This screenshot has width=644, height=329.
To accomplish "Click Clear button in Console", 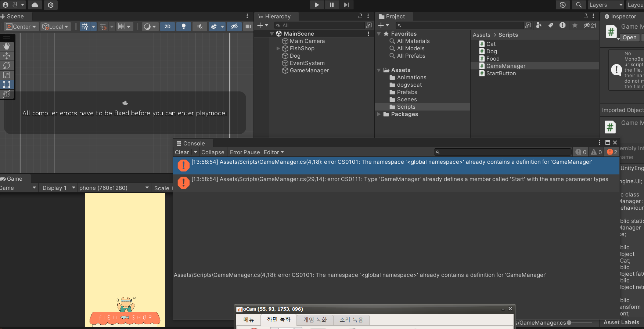I will tap(182, 152).
